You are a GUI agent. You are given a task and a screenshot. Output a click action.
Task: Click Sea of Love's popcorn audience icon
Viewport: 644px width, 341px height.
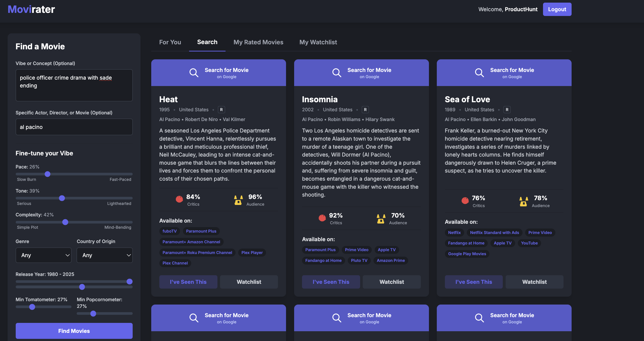523,201
